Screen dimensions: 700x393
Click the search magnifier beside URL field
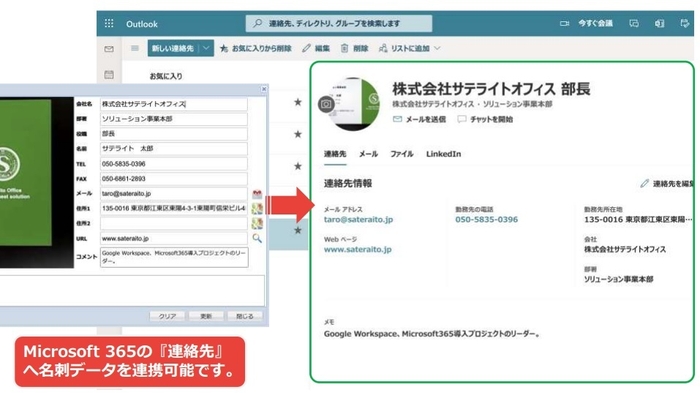(257, 238)
